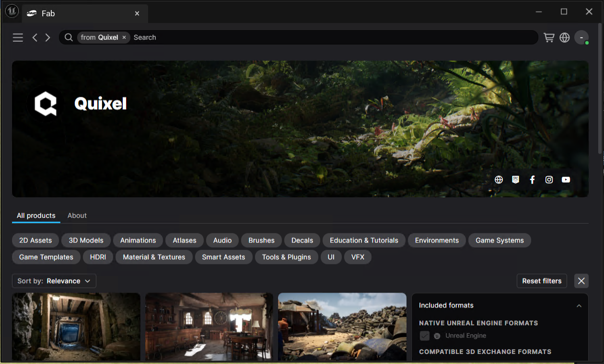604x364 pixels.
Task: Filter by Environments category
Action: coord(437,240)
